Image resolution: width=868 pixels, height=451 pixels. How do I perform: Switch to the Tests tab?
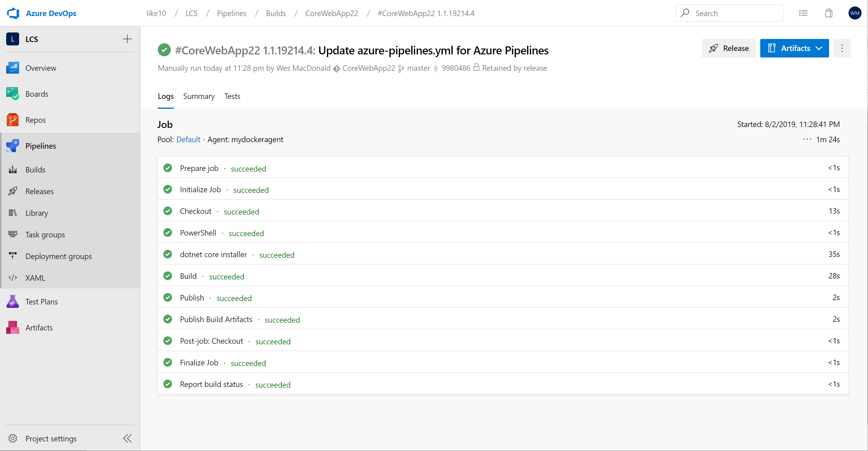tap(232, 96)
